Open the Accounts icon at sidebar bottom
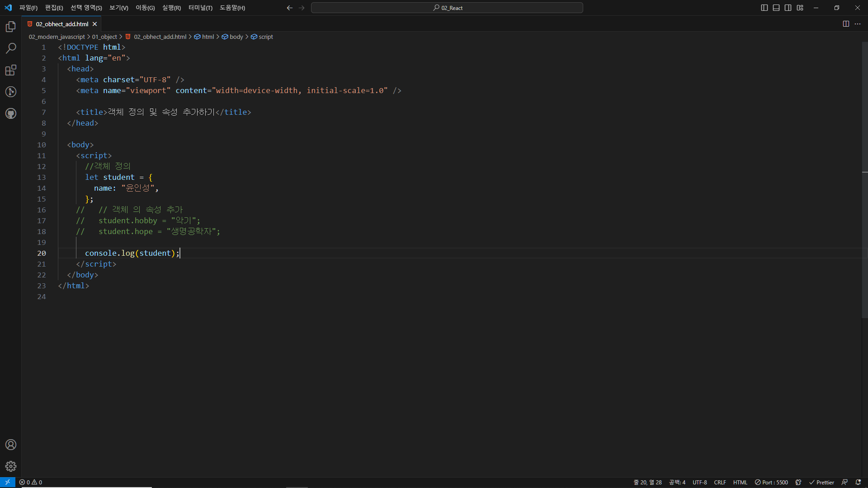Image resolution: width=868 pixels, height=488 pixels. coord(11,445)
